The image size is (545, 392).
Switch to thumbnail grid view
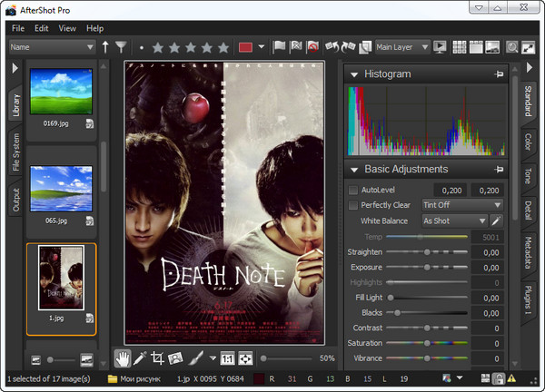click(x=459, y=47)
